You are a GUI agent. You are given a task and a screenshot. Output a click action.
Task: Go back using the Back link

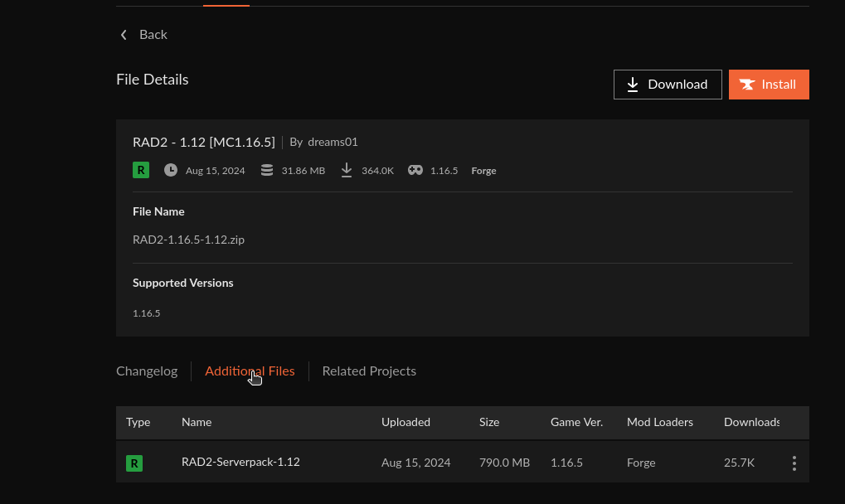143,35
